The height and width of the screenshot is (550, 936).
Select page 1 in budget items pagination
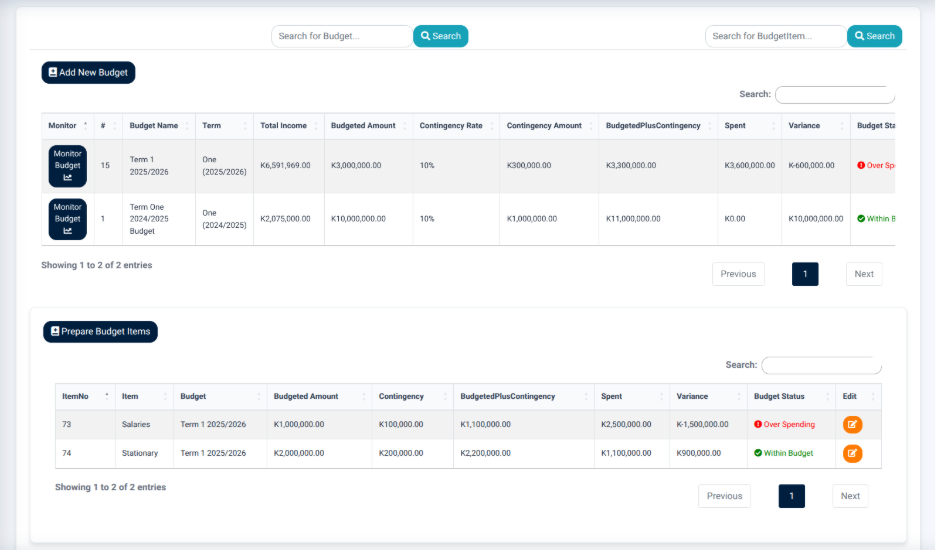[791, 496]
